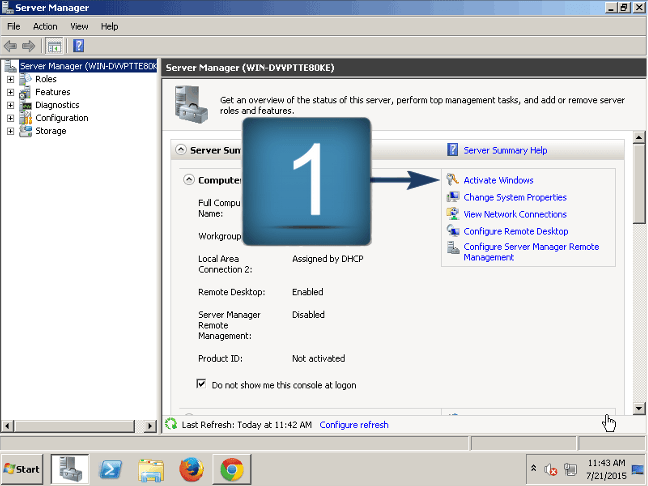The width and height of the screenshot is (648, 486).
Task: Click the green refresh icon by Last Refresh
Action: coord(171,424)
